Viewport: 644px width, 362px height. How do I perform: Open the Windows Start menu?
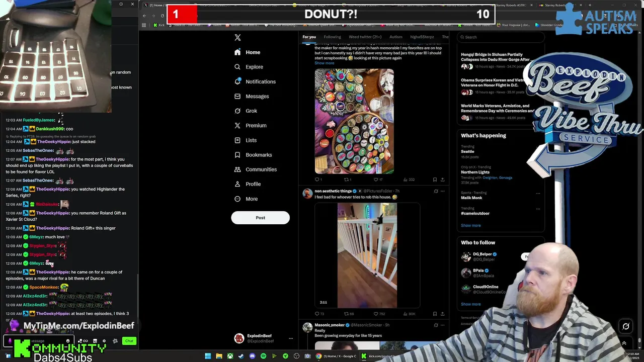pos(208,356)
